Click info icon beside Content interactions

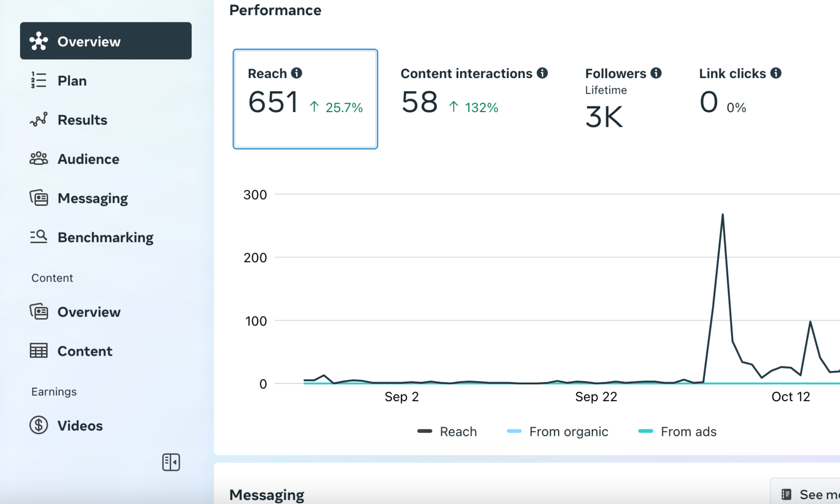(542, 73)
